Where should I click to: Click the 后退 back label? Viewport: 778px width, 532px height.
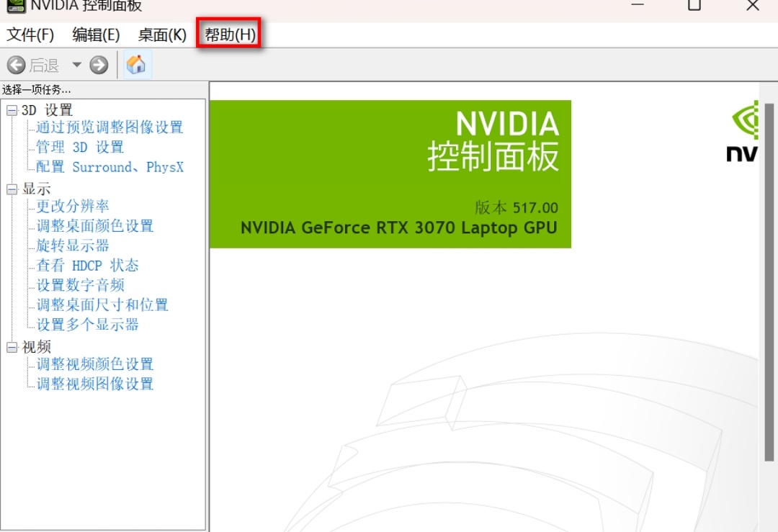[x=44, y=66]
